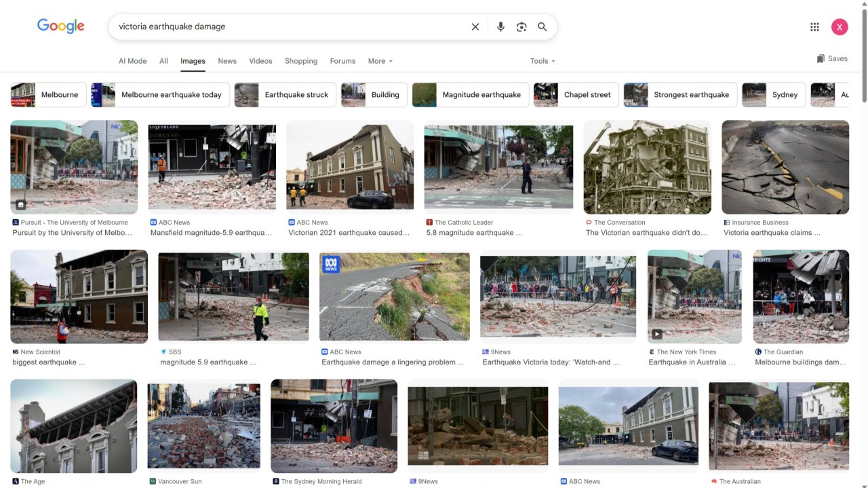The height and width of the screenshot is (488, 868).
Task: Go to the Shopping tab
Action: [x=301, y=61]
